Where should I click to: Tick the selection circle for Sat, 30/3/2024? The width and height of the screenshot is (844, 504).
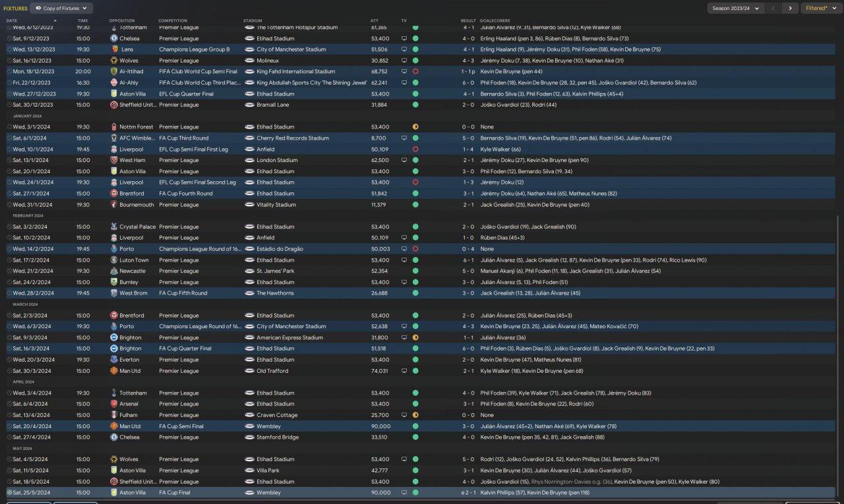9,371
